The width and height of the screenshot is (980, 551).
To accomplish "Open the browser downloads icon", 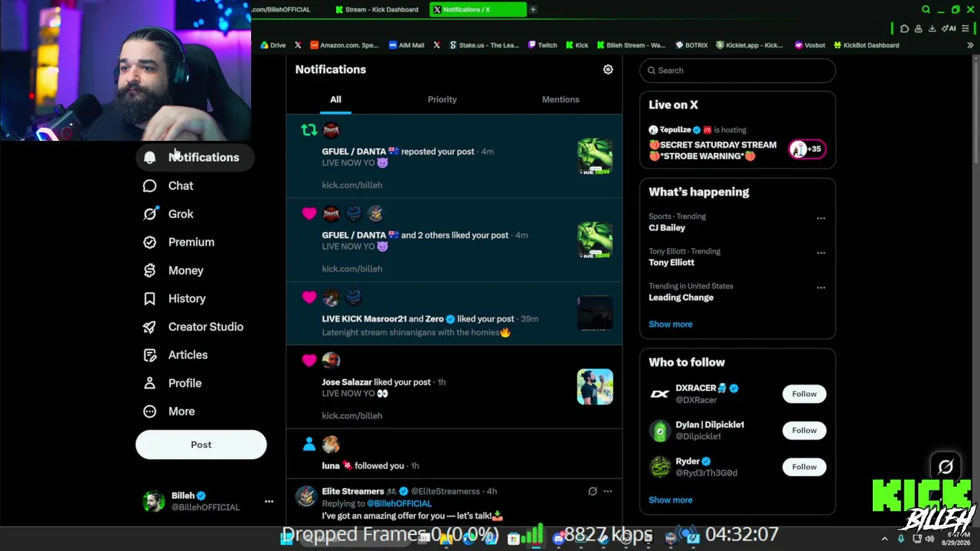I will (932, 29).
